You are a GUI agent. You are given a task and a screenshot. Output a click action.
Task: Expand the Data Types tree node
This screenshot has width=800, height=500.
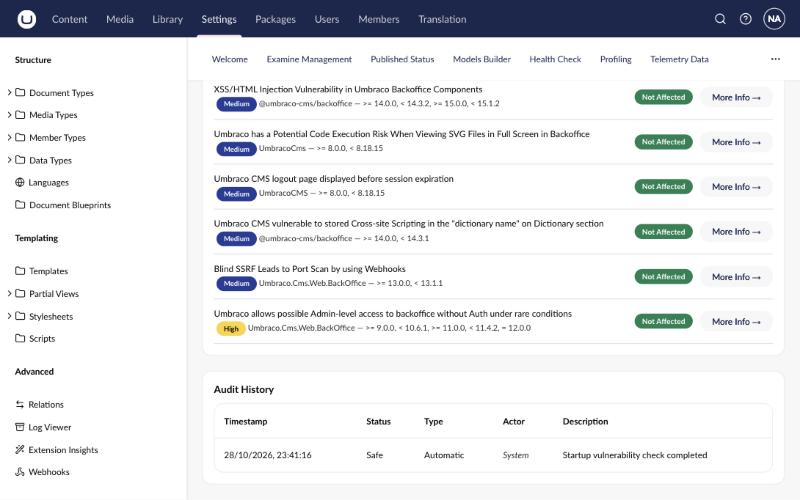click(x=9, y=160)
